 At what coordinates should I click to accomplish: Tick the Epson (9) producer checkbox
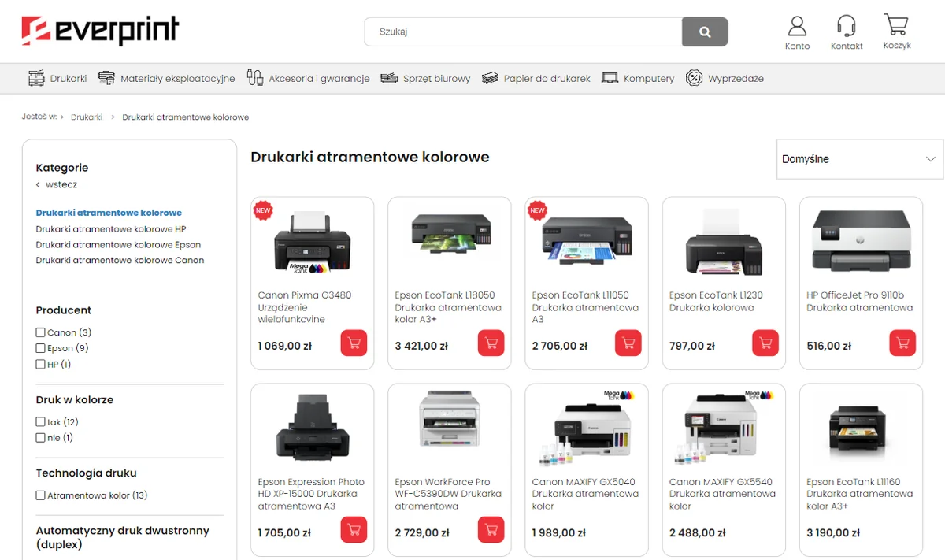click(x=40, y=348)
